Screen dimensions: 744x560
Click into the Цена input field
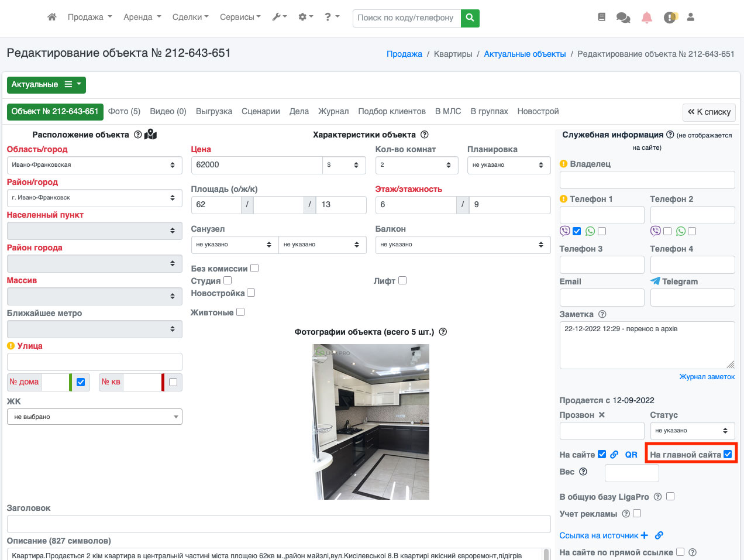pyautogui.click(x=257, y=165)
